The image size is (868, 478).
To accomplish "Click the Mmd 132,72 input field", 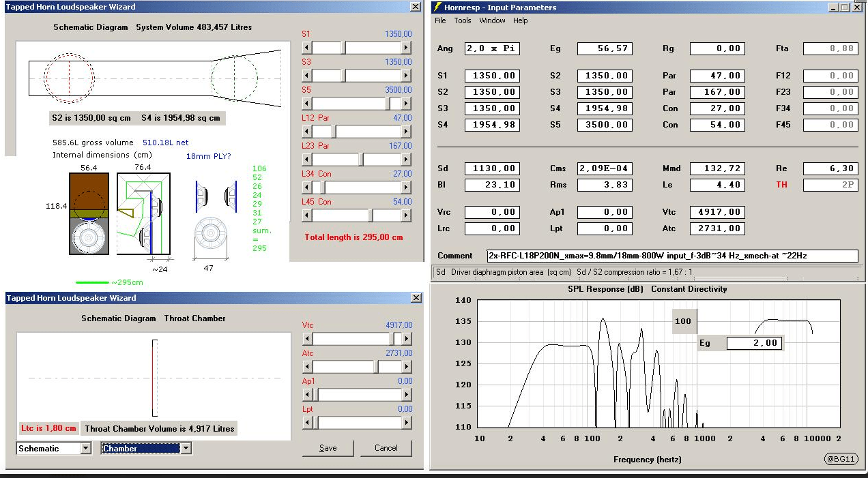I will [717, 168].
